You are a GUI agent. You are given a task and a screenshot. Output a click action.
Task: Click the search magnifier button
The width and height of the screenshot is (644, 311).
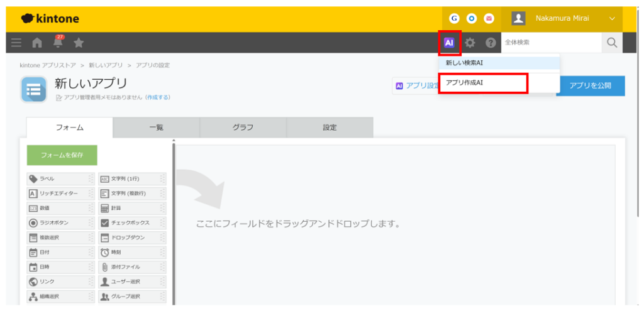[x=612, y=43]
